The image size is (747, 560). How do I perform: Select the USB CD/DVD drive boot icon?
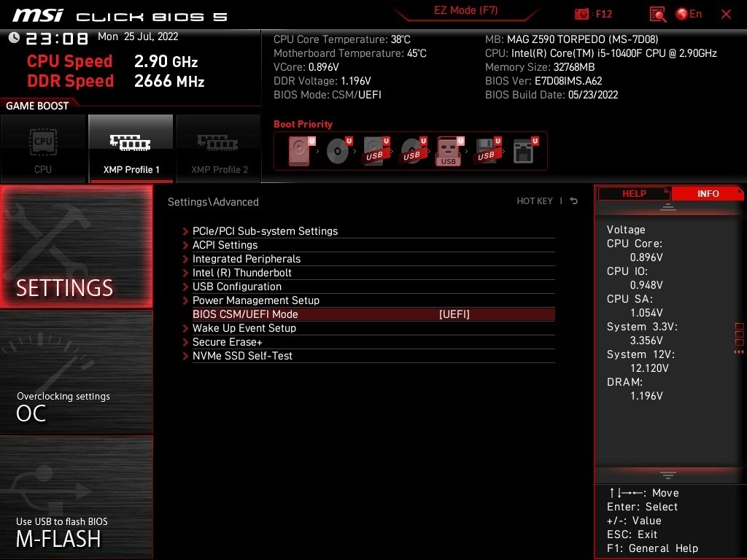pos(411,151)
